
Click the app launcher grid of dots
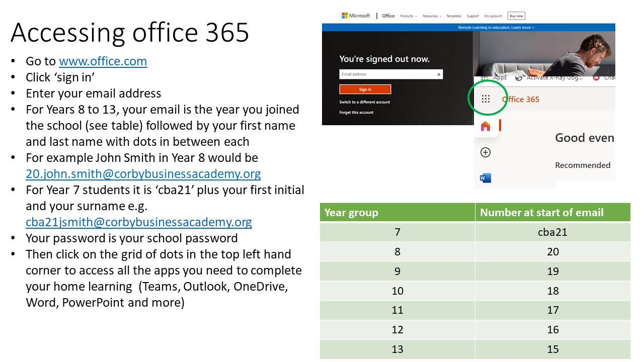[x=486, y=99]
